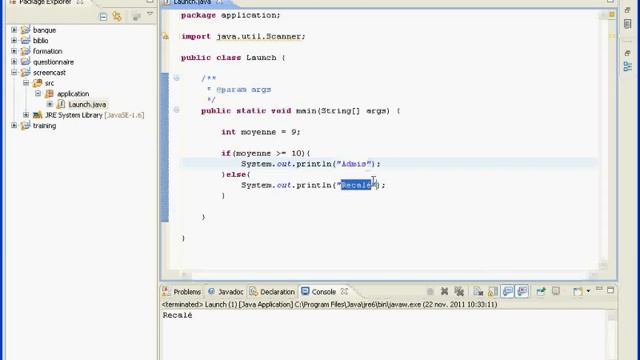Viewport: 640px width, 360px height.
Task: Click the terminated Launch status line
Action: point(329,304)
